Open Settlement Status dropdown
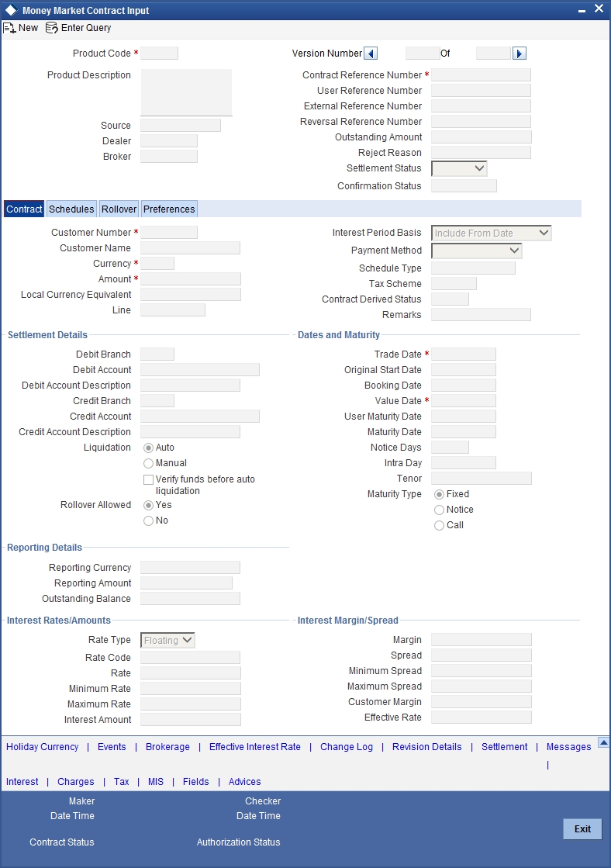 tap(459, 168)
